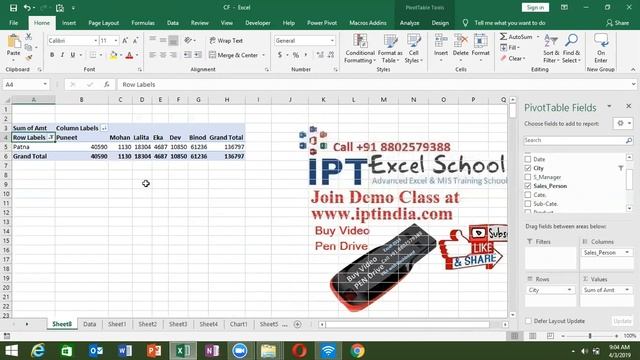
Task: Apply Percent Style format
Action: [296, 55]
